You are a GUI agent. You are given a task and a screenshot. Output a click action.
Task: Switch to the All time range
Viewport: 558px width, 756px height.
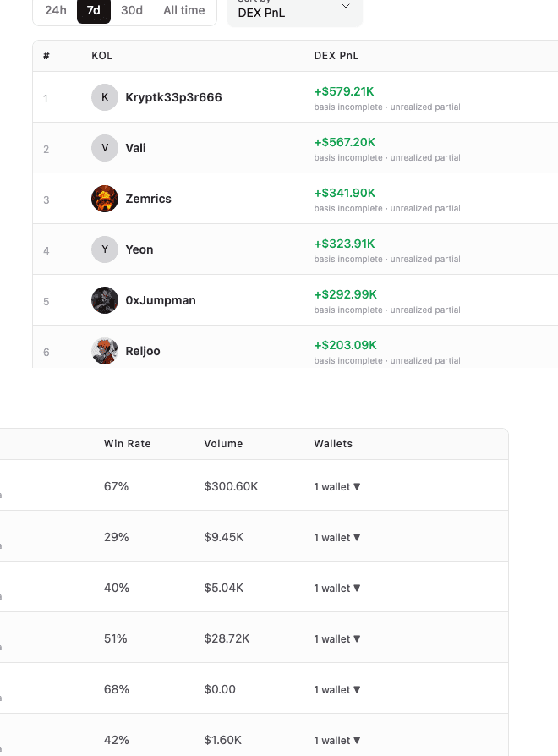coord(183,10)
